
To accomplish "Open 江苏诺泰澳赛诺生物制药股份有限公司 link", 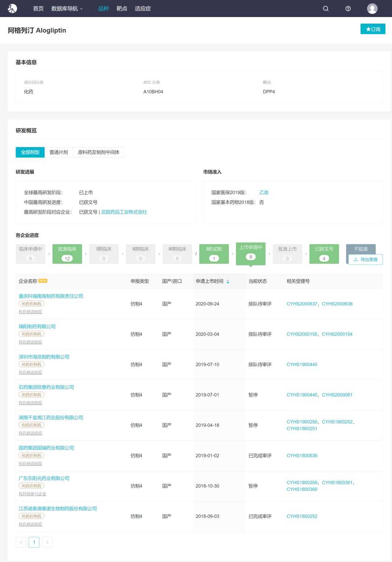I will (x=58, y=509).
